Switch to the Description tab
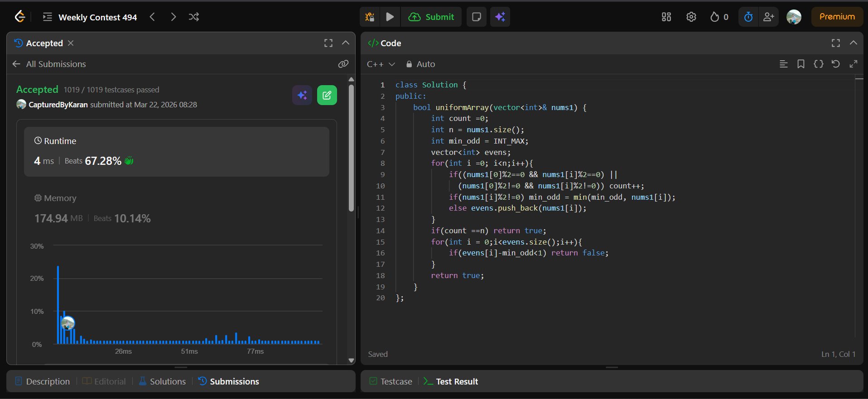868x399 pixels. tap(43, 381)
